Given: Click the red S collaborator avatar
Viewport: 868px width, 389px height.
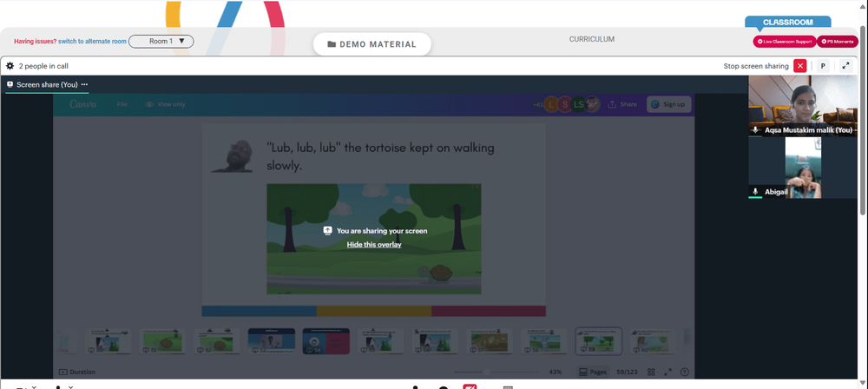Looking at the screenshot, I should 565,104.
